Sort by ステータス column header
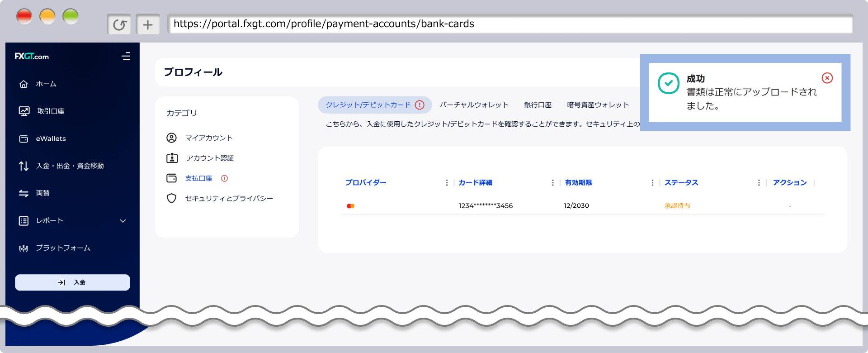Viewport: 868px width, 353px height. point(681,182)
